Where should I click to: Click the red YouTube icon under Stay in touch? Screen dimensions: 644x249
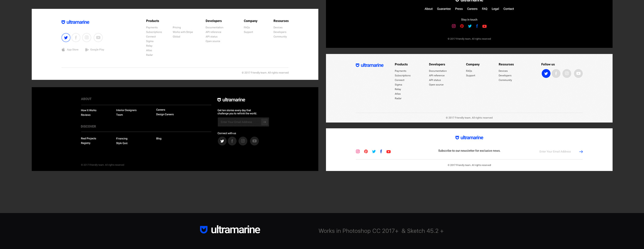point(485,26)
